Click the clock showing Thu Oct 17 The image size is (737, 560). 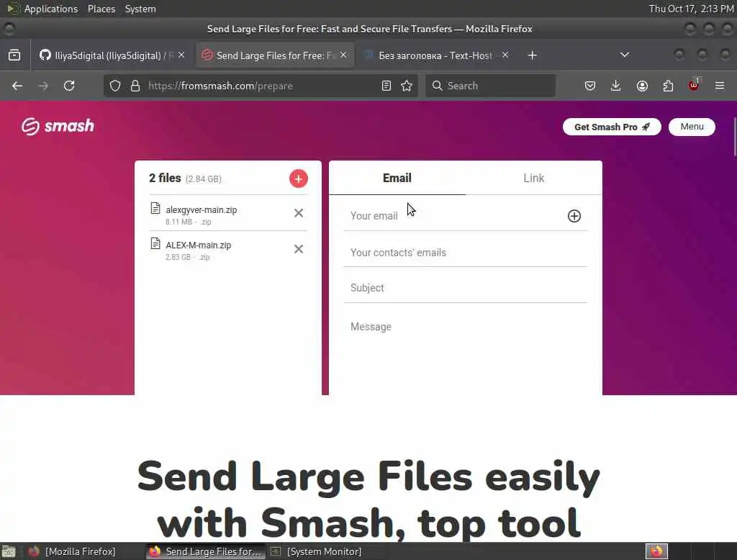(692, 9)
